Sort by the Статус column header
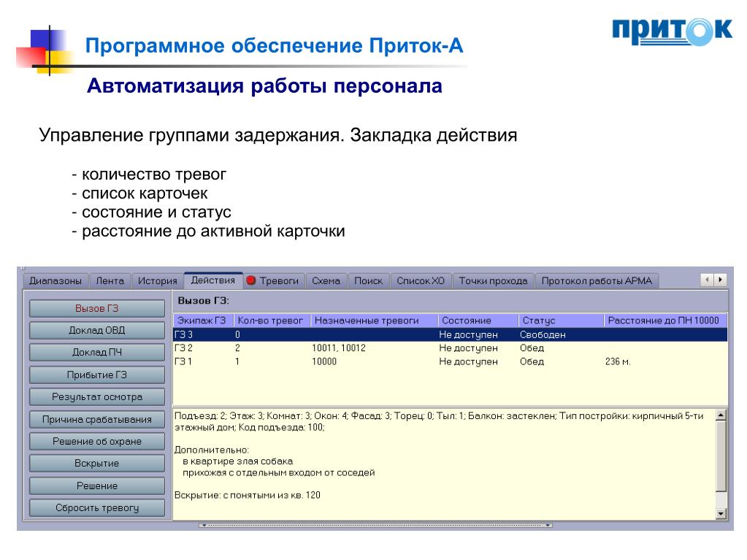The image size is (747, 560). coord(562,321)
